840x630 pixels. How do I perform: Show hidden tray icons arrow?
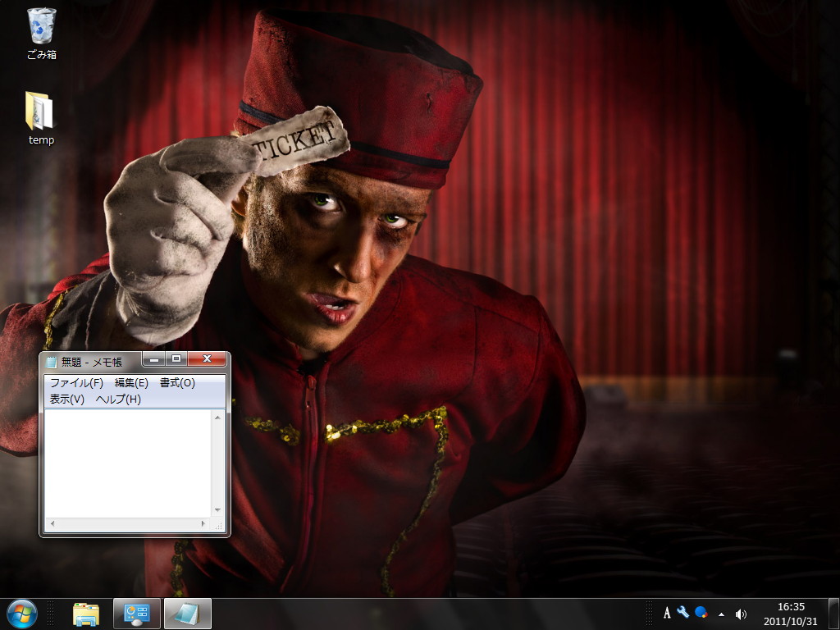722,614
